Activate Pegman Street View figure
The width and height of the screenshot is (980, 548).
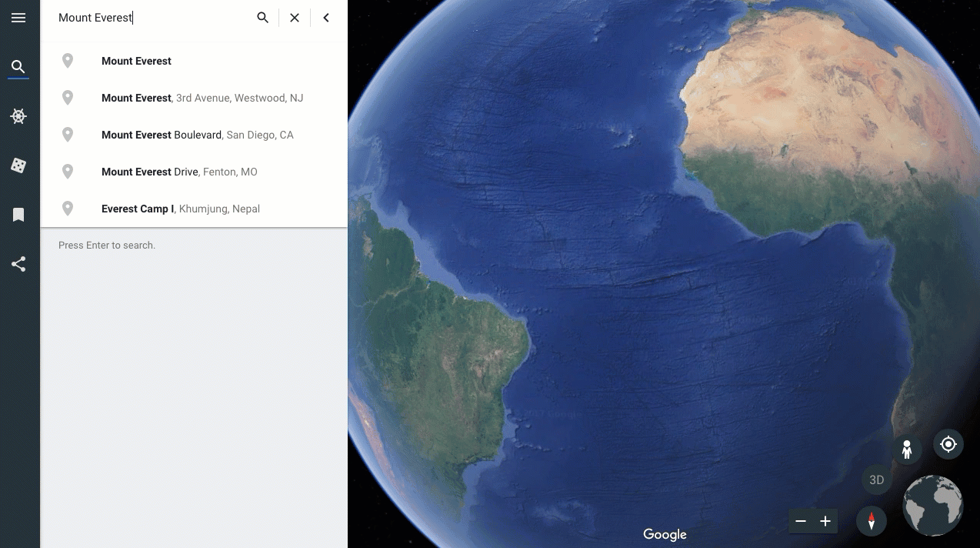point(907,449)
